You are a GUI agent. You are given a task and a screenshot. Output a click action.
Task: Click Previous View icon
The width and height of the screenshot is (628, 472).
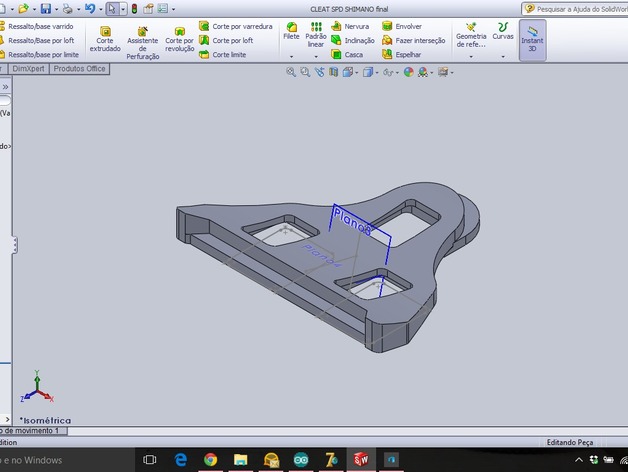pos(319,72)
